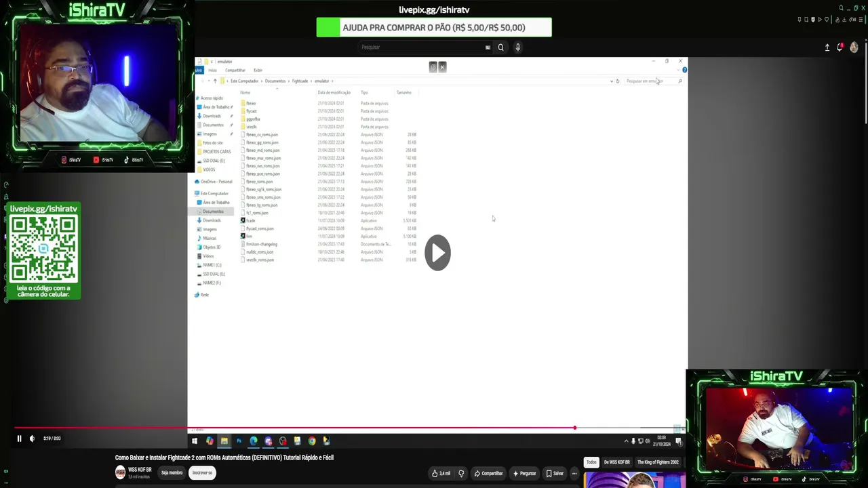
Task: Open the YouTube create upload icon
Action: [827, 47]
